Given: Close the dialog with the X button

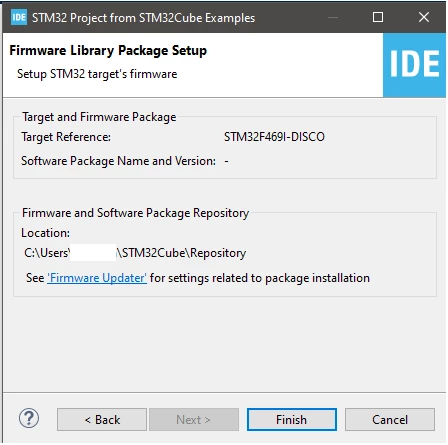Looking at the screenshot, I should [424, 17].
